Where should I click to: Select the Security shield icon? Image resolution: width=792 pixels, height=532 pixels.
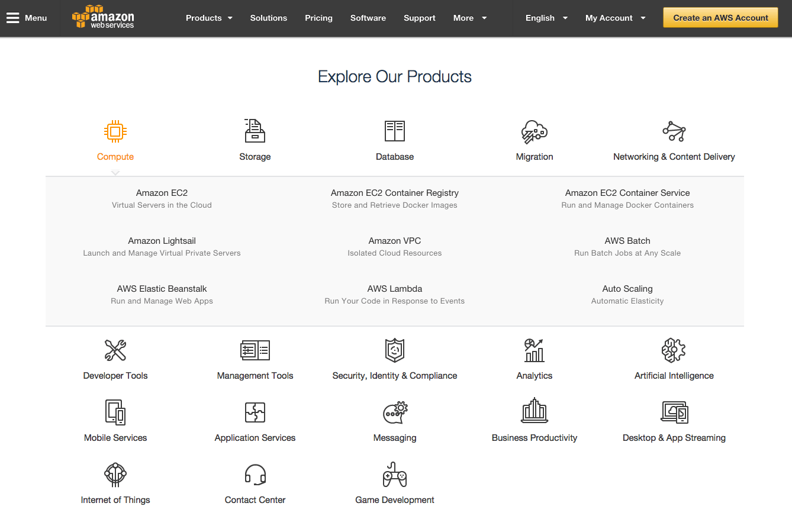(x=395, y=350)
